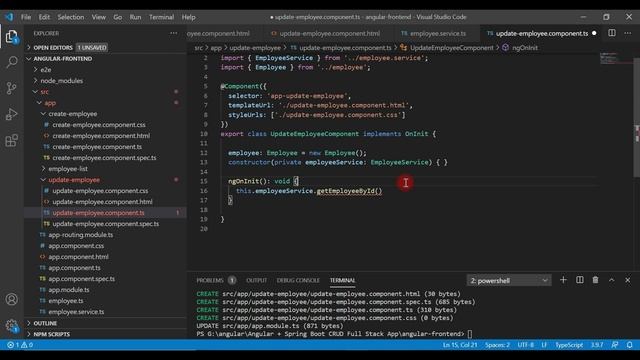Open the Run menu
The height and width of the screenshot is (360, 640).
pyautogui.click(x=135, y=17)
